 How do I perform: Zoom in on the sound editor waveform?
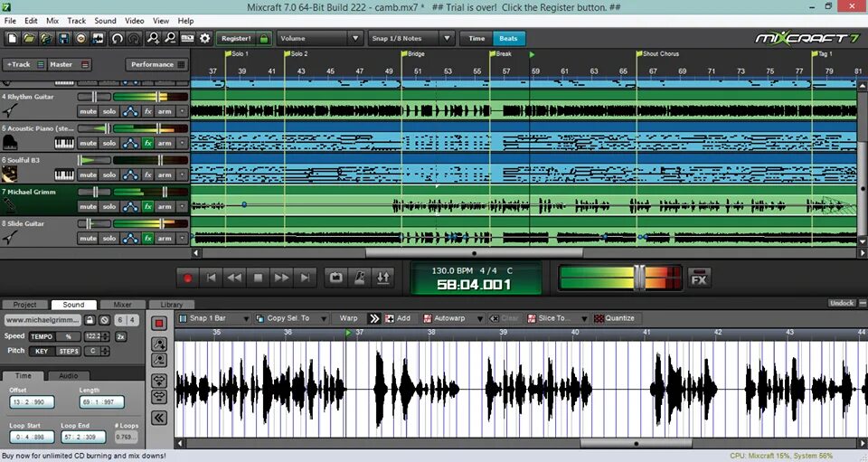pos(159,344)
